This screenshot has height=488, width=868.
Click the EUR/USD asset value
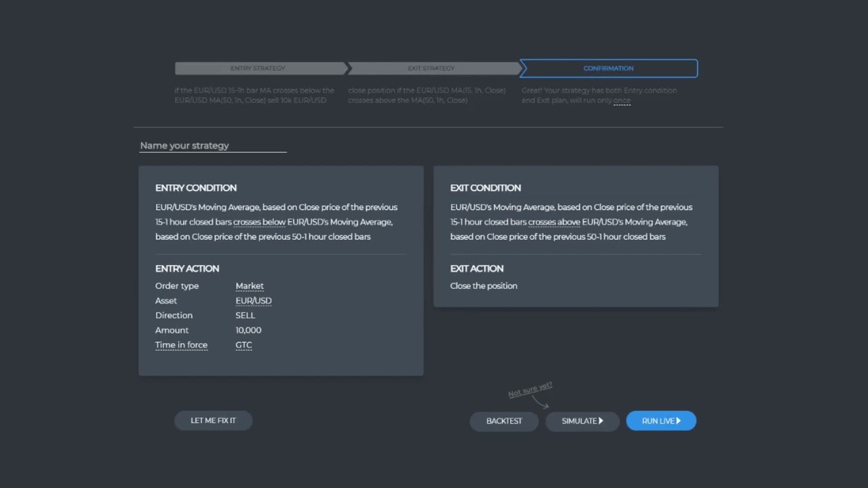pyautogui.click(x=254, y=301)
